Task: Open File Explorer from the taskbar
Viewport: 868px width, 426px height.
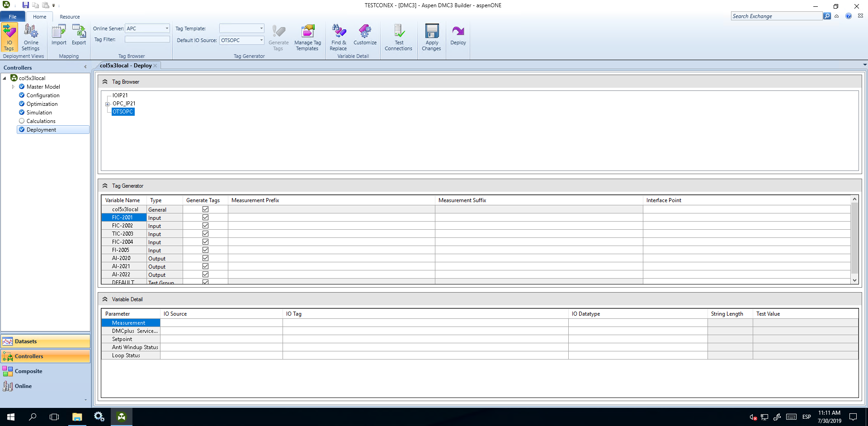Action: [x=77, y=417]
